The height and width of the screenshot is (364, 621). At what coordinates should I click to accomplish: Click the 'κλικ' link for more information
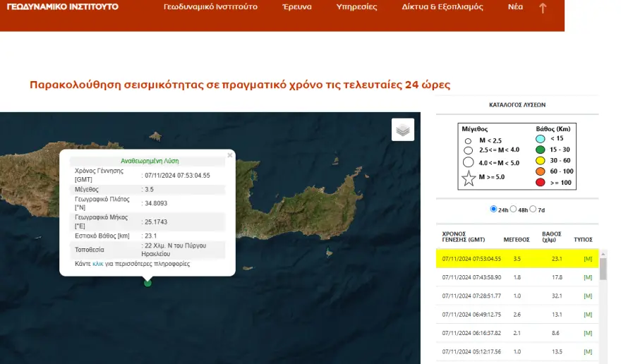point(97,264)
